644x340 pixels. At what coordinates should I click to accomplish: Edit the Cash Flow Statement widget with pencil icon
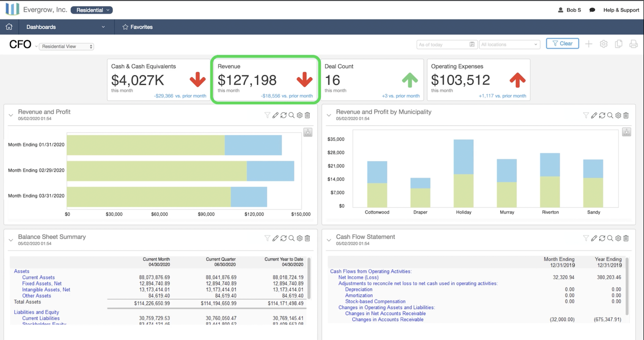tap(594, 238)
